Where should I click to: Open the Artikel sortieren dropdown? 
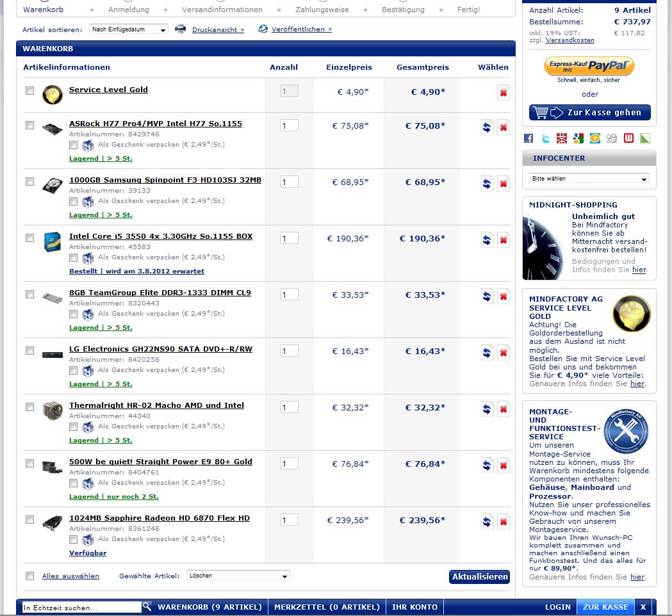[129, 29]
